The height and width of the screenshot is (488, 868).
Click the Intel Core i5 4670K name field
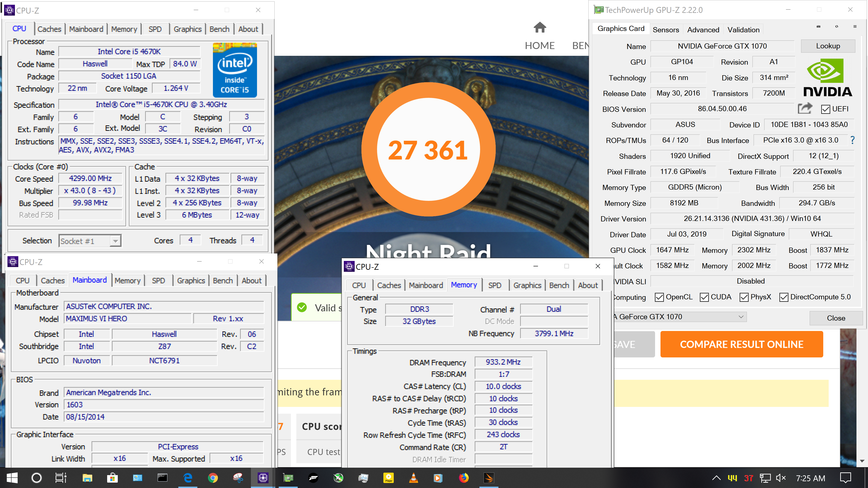129,51
